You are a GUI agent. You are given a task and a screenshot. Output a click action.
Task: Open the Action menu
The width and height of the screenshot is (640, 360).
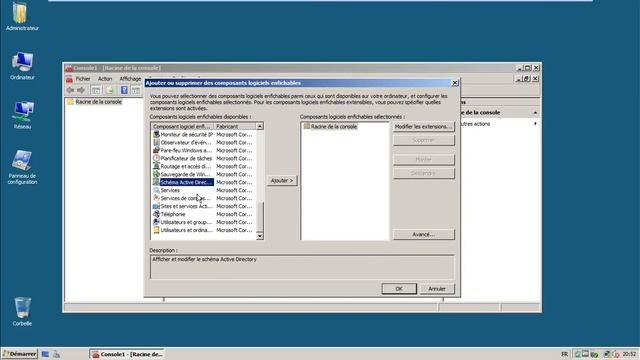pos(105,79)
